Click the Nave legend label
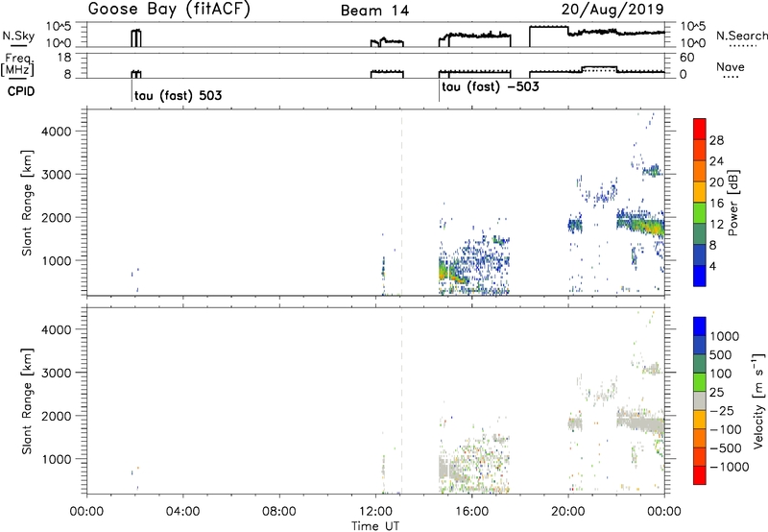The width and height of the screenshot is (768, 532). pyautogui.click(x=730, y=66)
